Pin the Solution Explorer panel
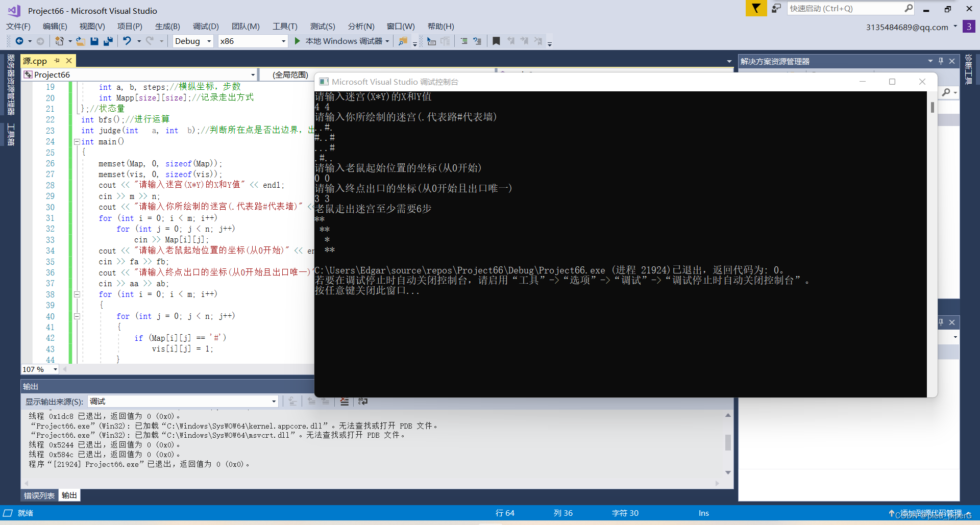Image resolution: width=980 pixels, height=525 pixels. click(x=941, y=61)
